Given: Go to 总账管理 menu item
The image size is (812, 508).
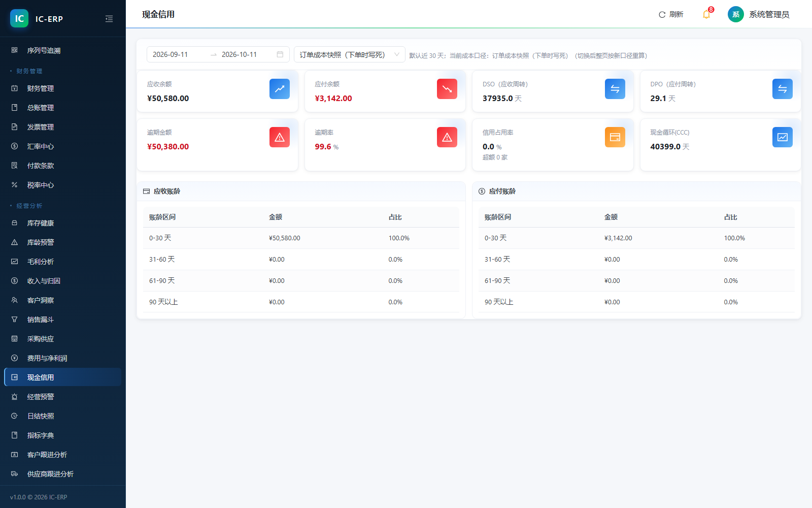Looking at the screenshot, I should (63, 108).
